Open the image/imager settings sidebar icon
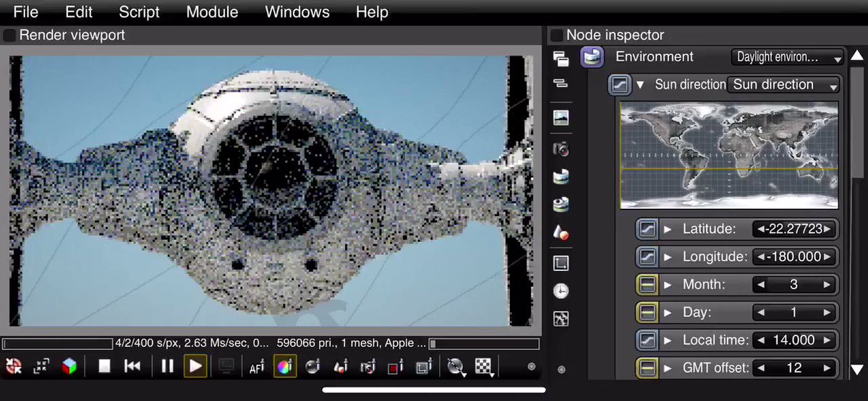868x401 pixels. coord(561,118)
